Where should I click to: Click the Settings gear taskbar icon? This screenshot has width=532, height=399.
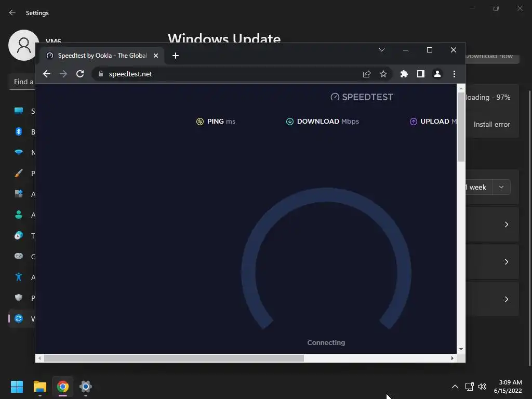pos(86,387)
